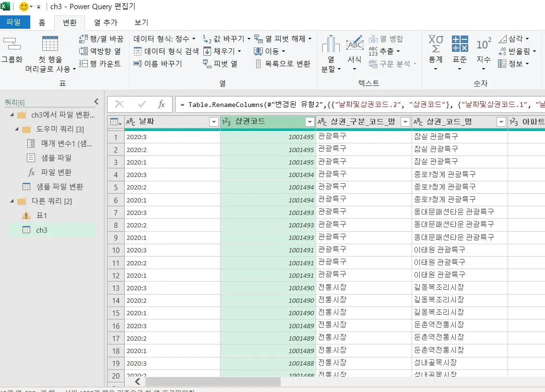Click the table menu icon at grid corner
545x392 pixels.
click(x=116, y=122)
